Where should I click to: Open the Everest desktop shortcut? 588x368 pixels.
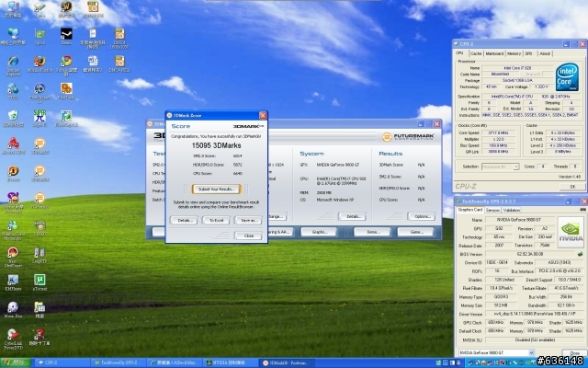(13, 173)
